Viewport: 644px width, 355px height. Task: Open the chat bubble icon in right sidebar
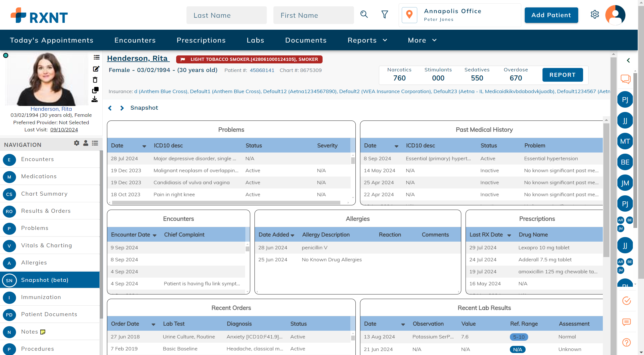625,79
